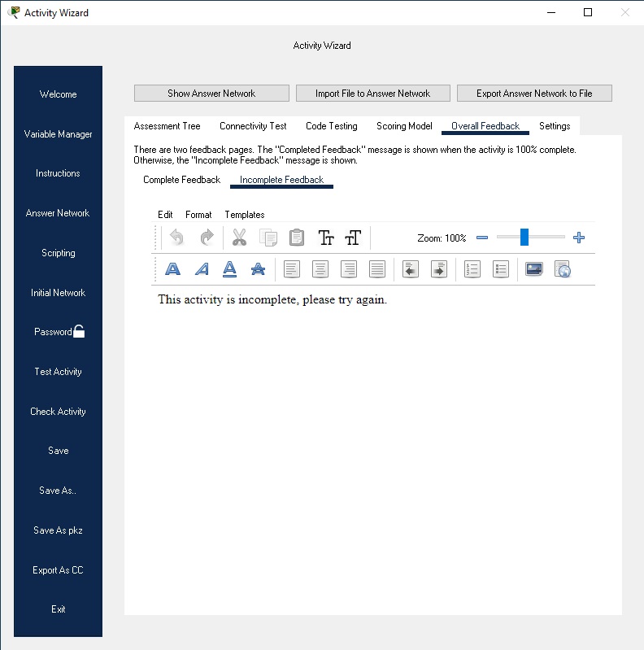Apply strikethrough with the struck A icon

click(x=259, y=269)
